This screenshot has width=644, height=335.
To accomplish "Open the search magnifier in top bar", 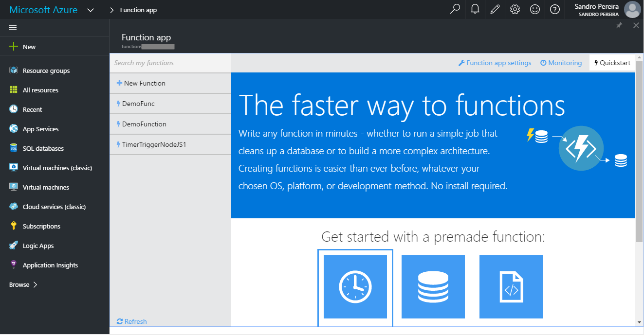I will tap(455, 9).
